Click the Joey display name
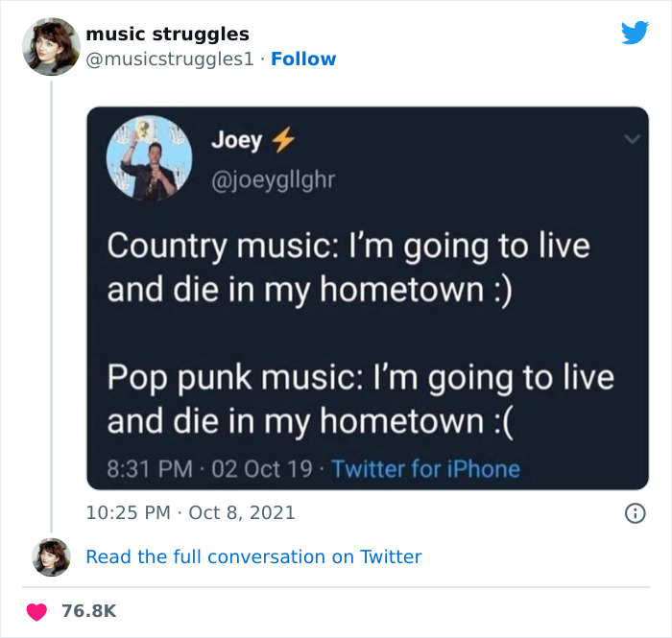The width and height of the screenshot is (672, 638). coord(236,140)
